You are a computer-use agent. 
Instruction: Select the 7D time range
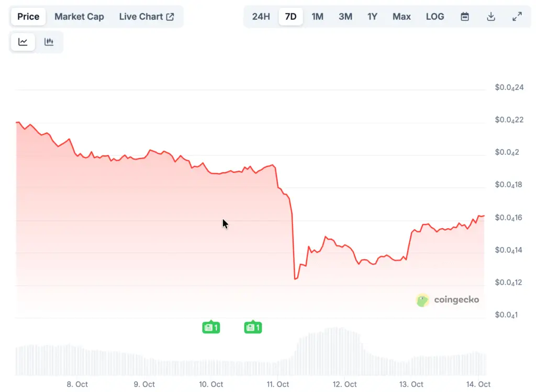click(x=291, y=16)
